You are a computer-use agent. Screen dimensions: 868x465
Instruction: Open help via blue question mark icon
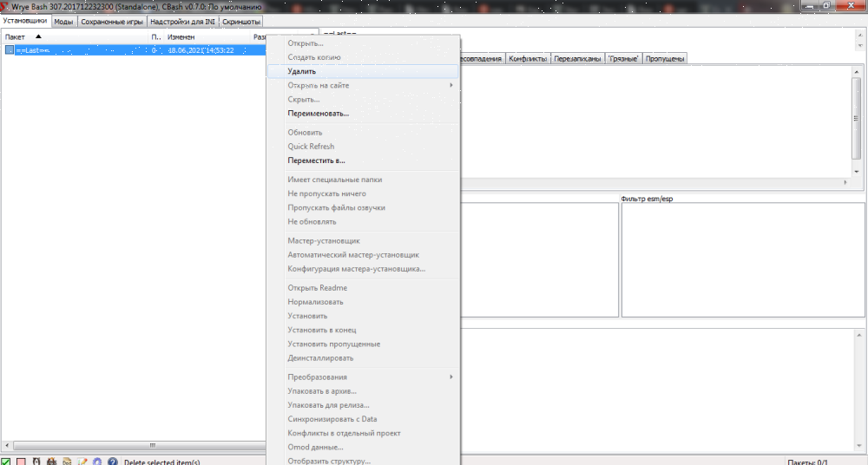coord(113,462)
